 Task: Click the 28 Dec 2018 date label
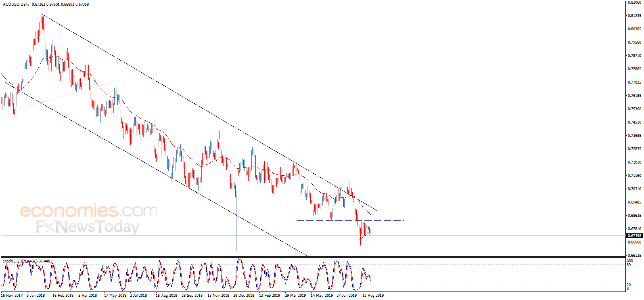(244, 296)
